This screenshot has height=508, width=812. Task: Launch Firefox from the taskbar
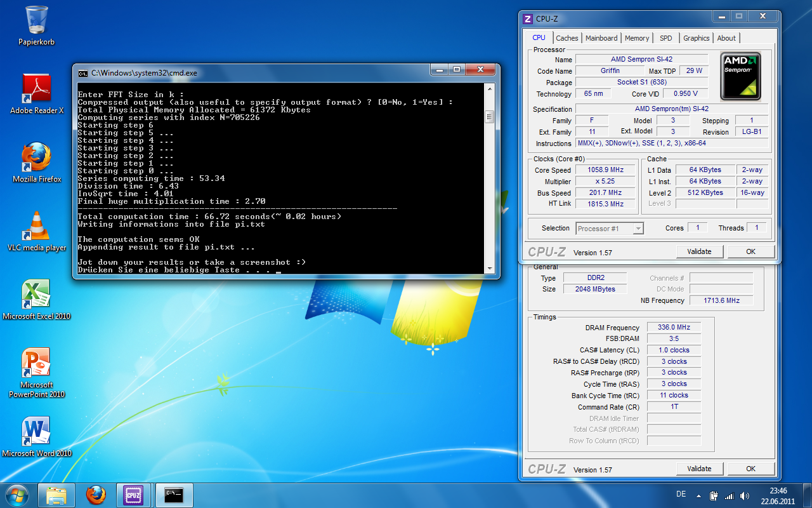click(96, 495)
